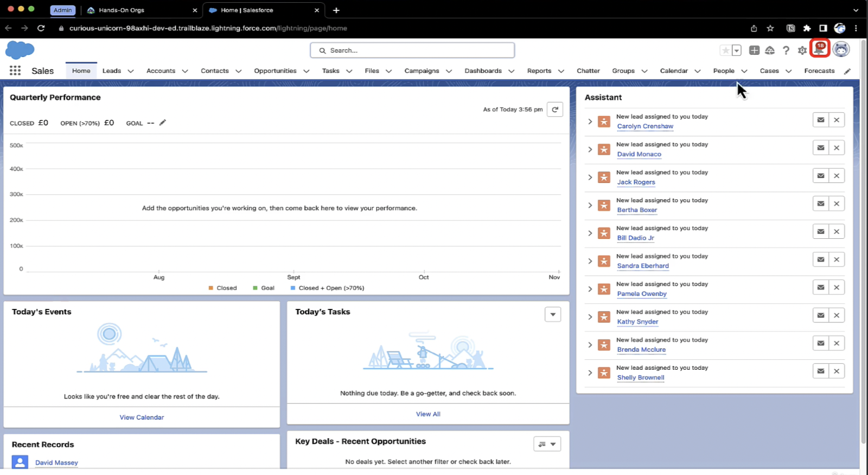Open the Key Deals filter dropdown
The width and height of the screenshot is (868, 475).
click(547, 444)
